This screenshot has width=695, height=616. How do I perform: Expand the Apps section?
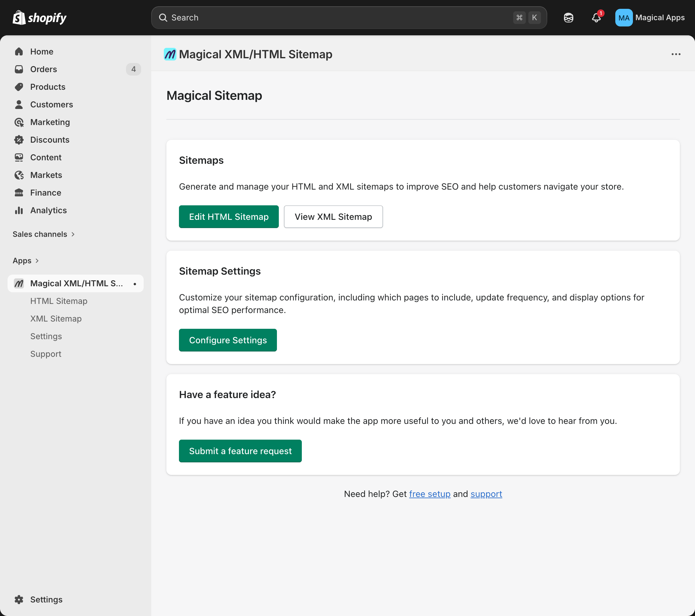point(26,260)
